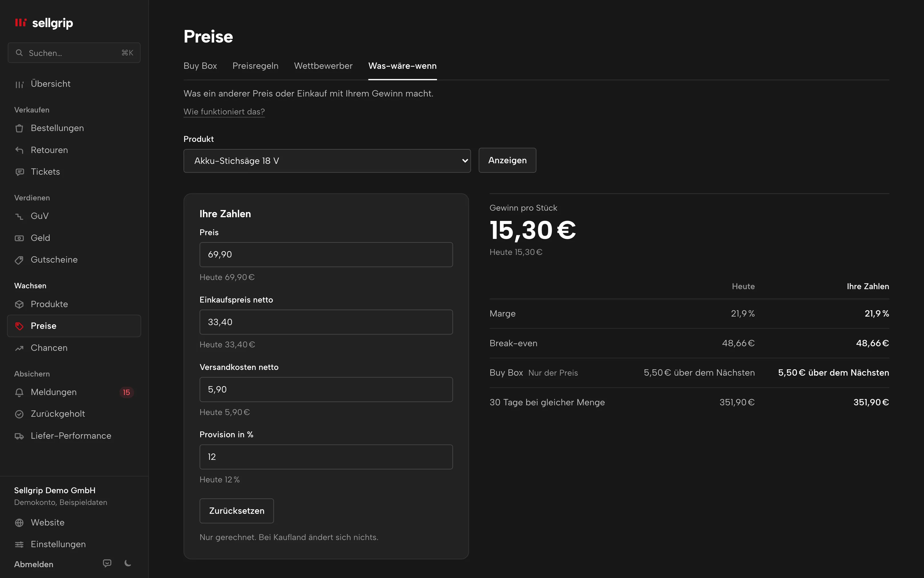Click the Gutscheine tag icon
The image size is (924, 578).
click(x=19, y=260)
